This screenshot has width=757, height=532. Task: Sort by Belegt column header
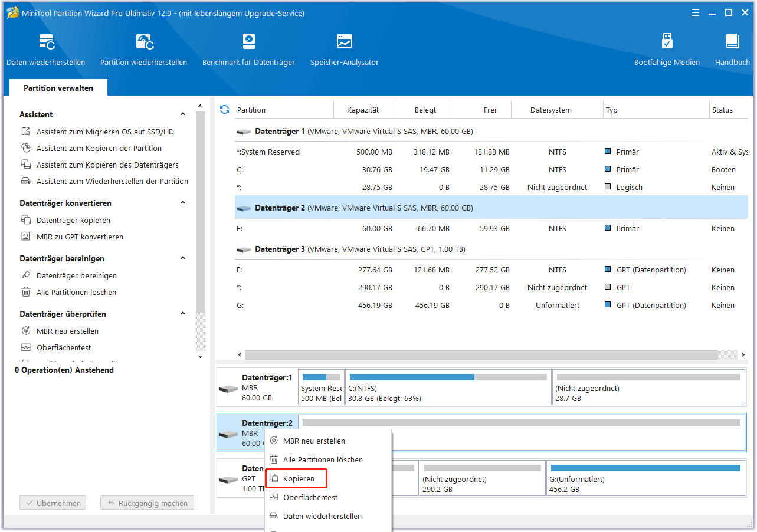coord(422,110)
